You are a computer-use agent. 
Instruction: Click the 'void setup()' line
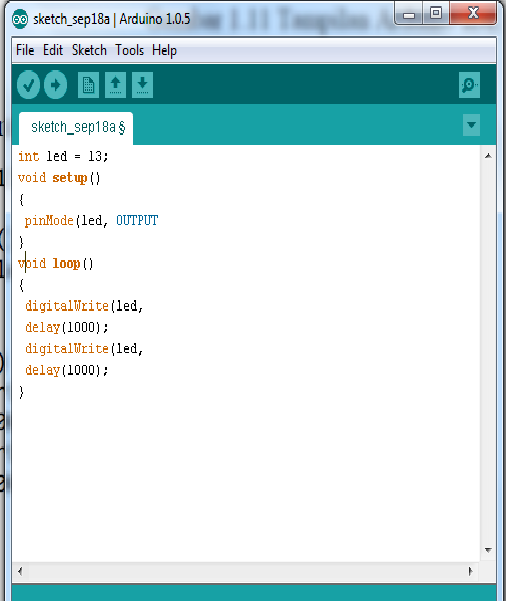[59, 178]
